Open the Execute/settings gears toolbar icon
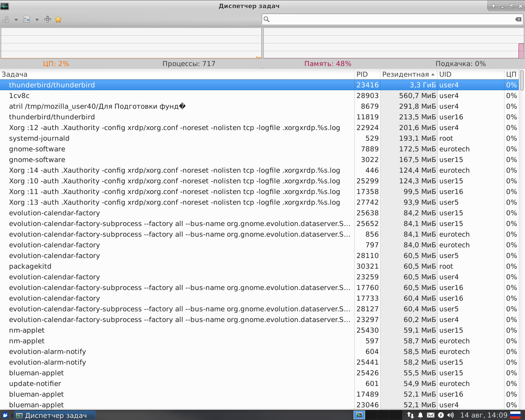 tap(6, 19)
